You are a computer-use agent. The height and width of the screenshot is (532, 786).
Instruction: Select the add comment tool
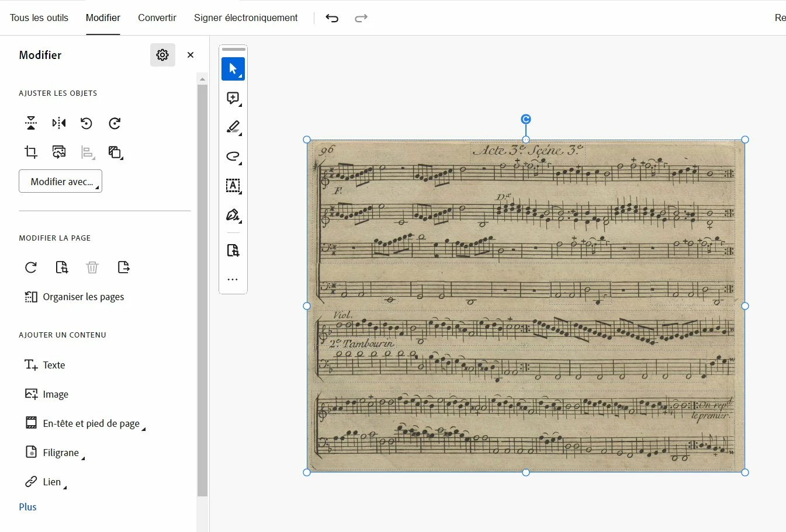pyautogui.click(x=233, y=98)
